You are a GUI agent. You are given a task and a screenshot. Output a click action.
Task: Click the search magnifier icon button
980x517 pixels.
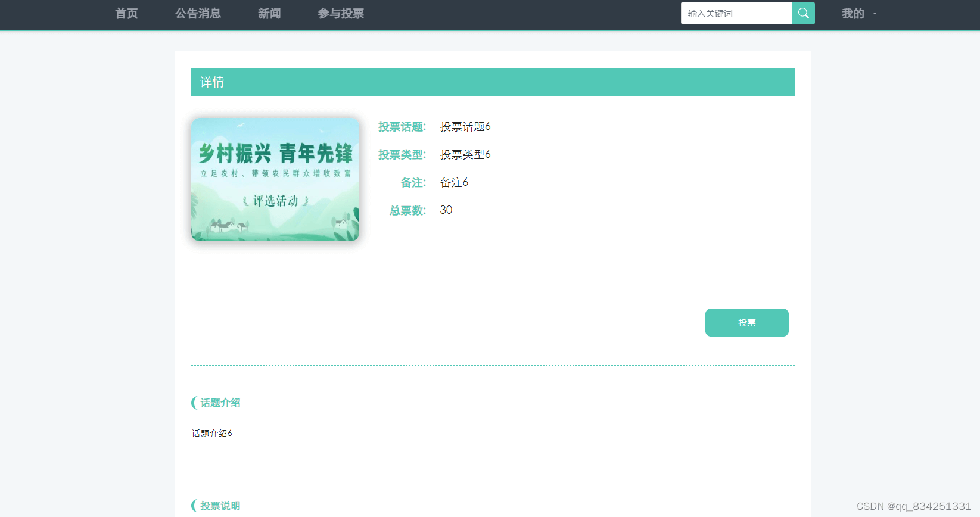click(x=803, y=13)
